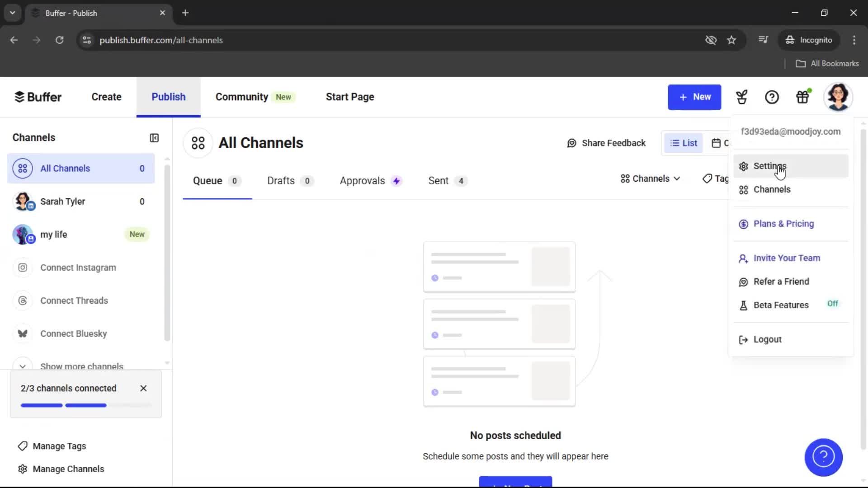Open floating blue help chat bubble
868x488 pixels.
point(823,457)
